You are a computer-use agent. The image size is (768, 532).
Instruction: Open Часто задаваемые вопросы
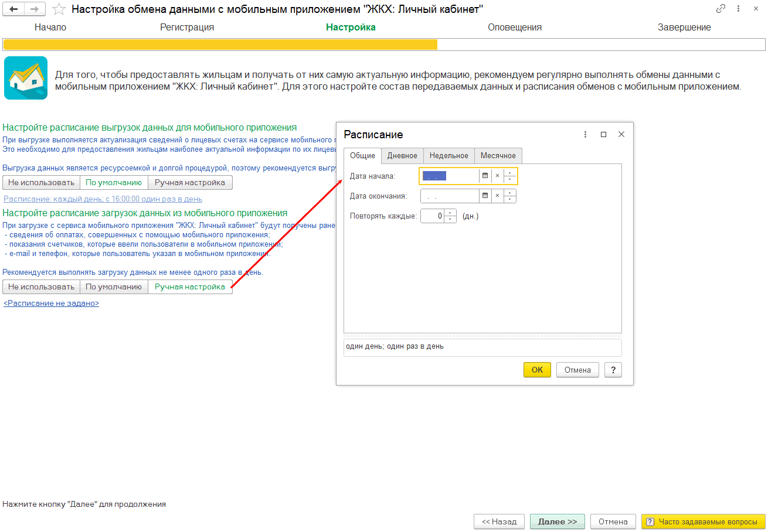coord(704,521)
